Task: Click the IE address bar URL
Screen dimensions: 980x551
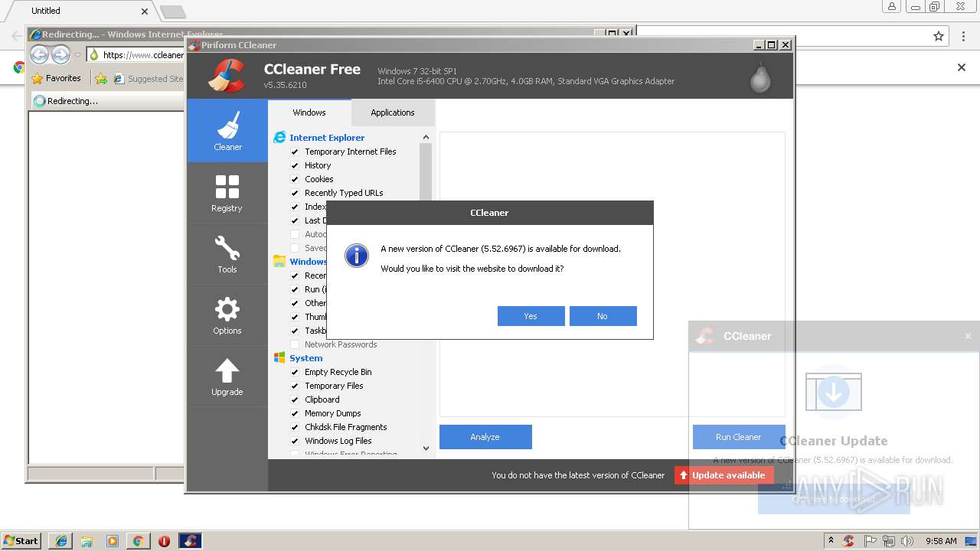Action: pyautogui.click(x=143, y=55)
